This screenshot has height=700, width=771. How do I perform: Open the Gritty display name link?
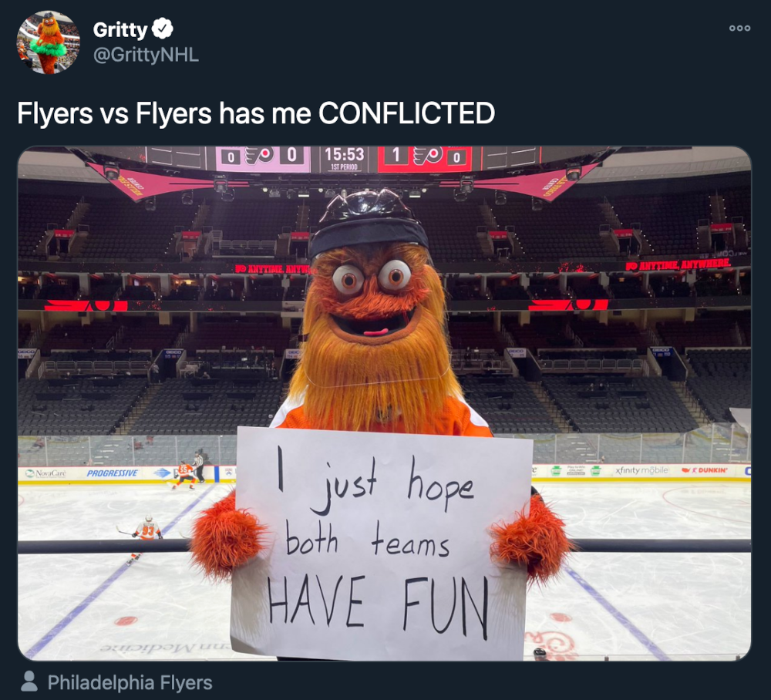coord(120,30)
